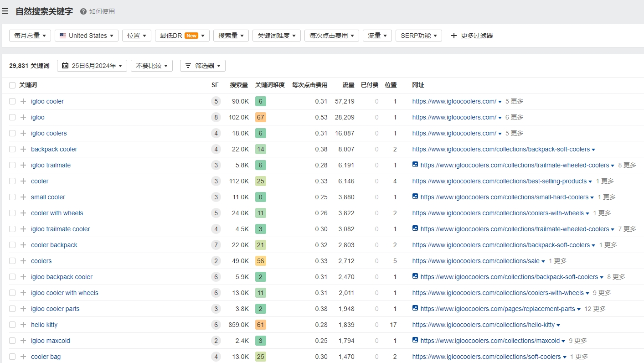The width and height of the screenshot is (644, 363).
Task: Click SF badge 8 for igloo
Action: (216, 117)
